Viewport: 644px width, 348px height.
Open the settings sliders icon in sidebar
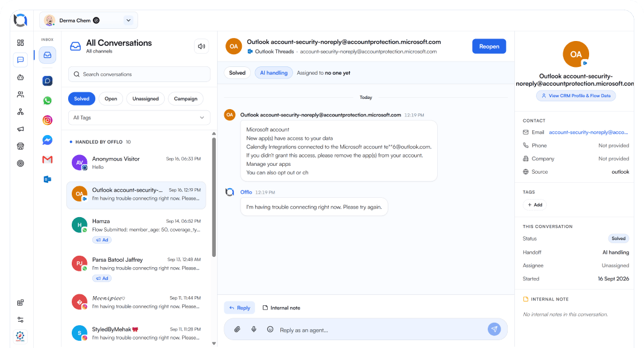[21, 320]
